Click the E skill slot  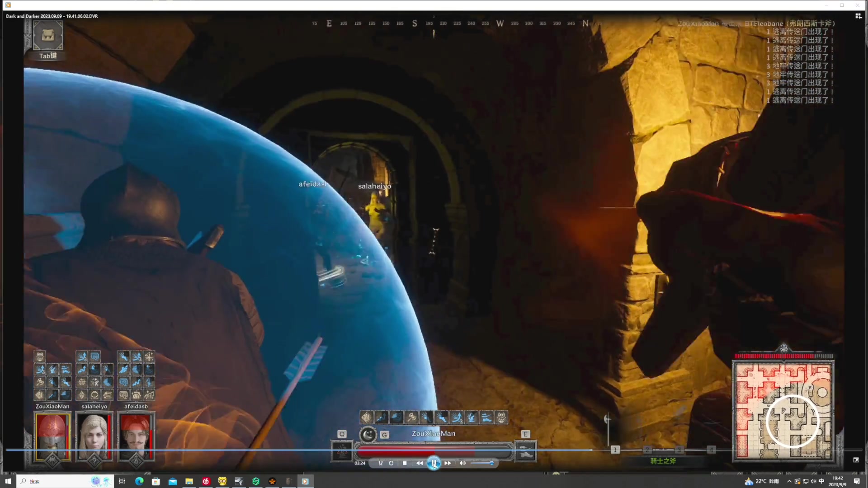point(526,451)
